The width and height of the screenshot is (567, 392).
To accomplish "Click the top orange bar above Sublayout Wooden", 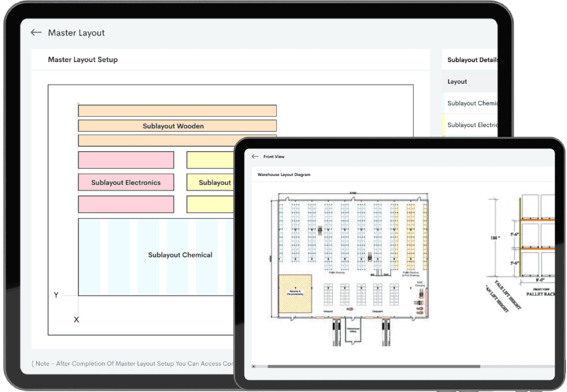I will 177,111.
